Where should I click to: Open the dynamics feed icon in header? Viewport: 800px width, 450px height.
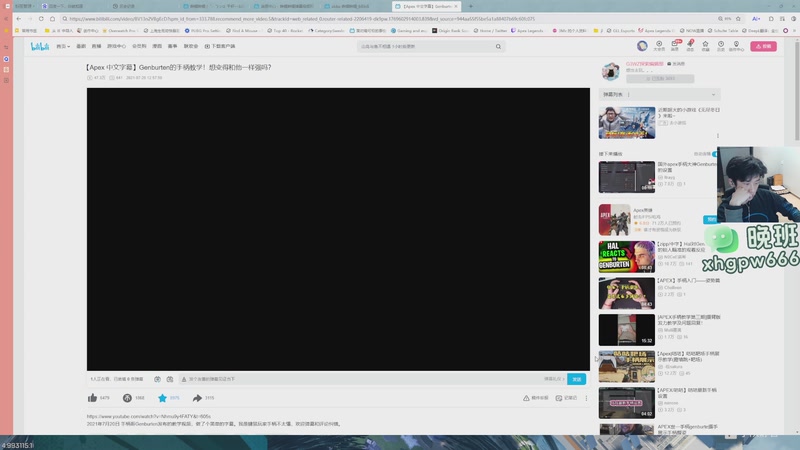tap(690, 46)
